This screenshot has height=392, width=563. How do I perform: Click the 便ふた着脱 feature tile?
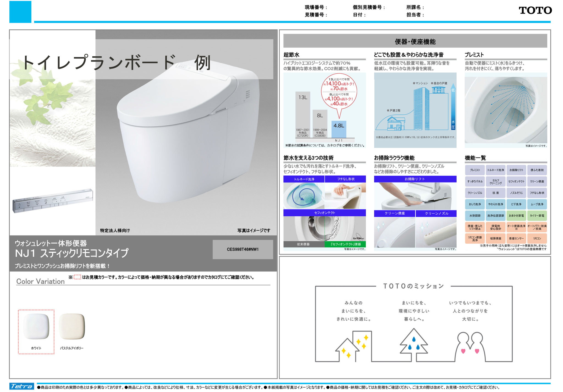coord(537,170)
